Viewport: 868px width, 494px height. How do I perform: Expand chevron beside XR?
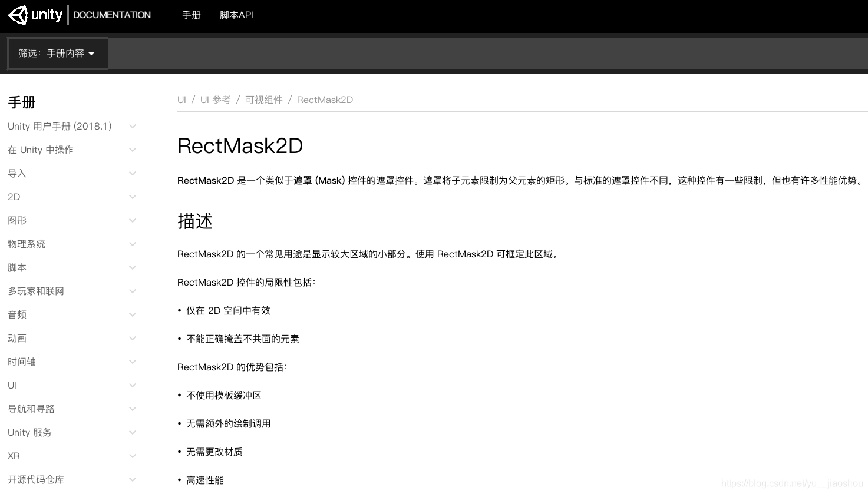[x=133, y=456]
